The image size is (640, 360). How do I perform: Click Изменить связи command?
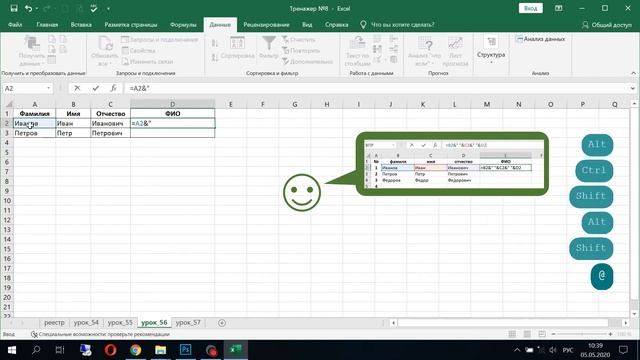147,62
